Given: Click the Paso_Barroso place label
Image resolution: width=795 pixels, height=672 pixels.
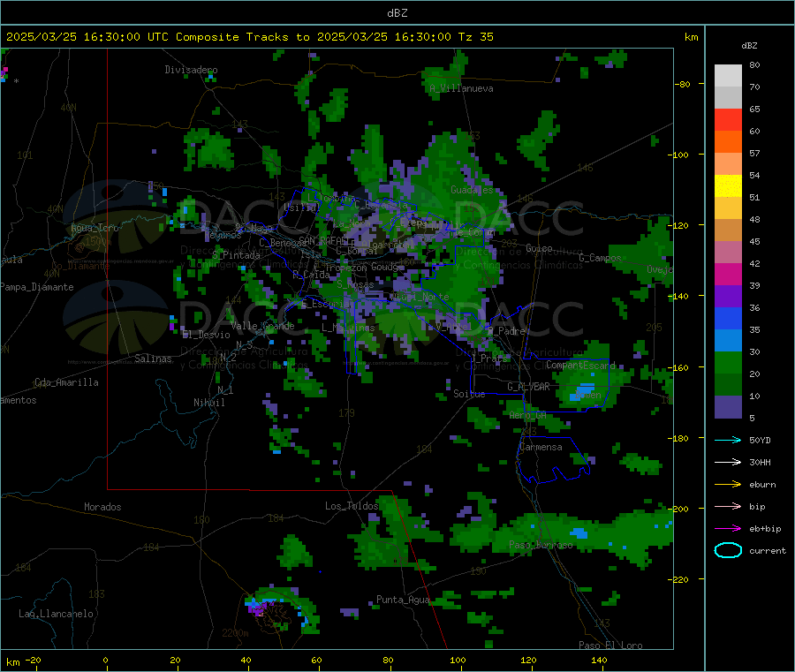Looking at the screenshot, I should 541,546.
